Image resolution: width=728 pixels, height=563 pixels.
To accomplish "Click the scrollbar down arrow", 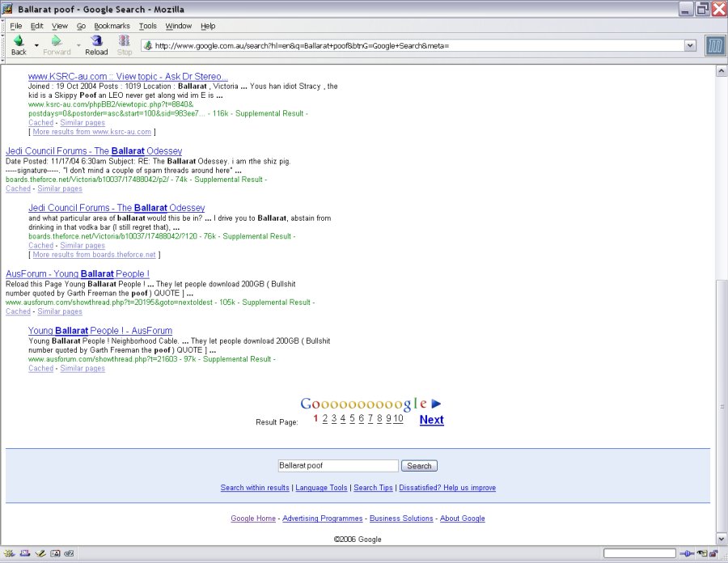I will tap(722, 539).
